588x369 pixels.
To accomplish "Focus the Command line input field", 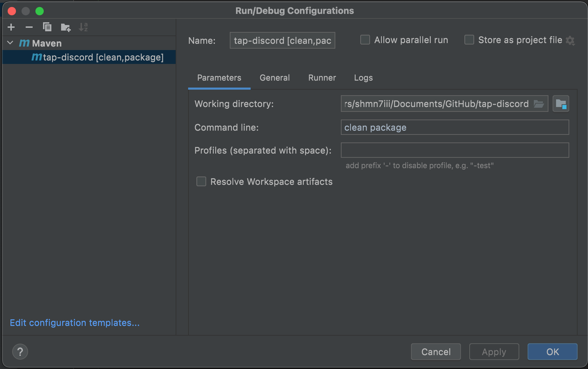I will coord(455,128).
